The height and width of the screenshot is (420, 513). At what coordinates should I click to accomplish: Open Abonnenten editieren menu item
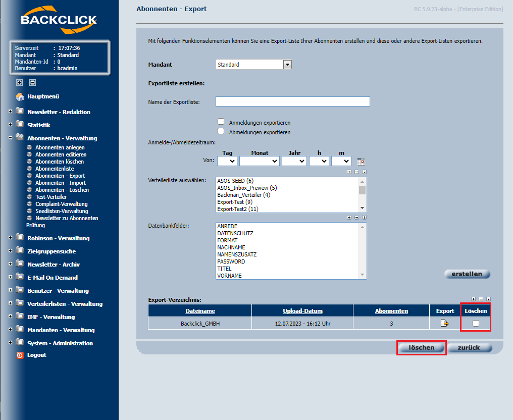pos(61,154)
